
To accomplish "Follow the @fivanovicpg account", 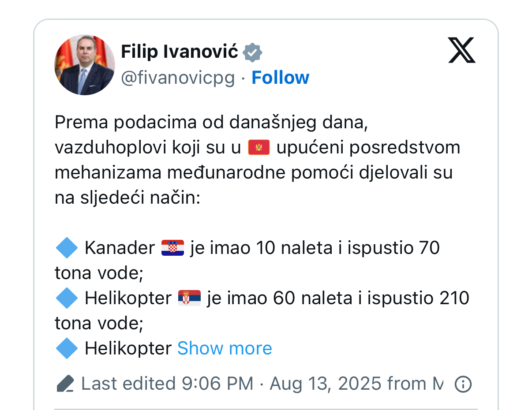I will coord(280,78).
